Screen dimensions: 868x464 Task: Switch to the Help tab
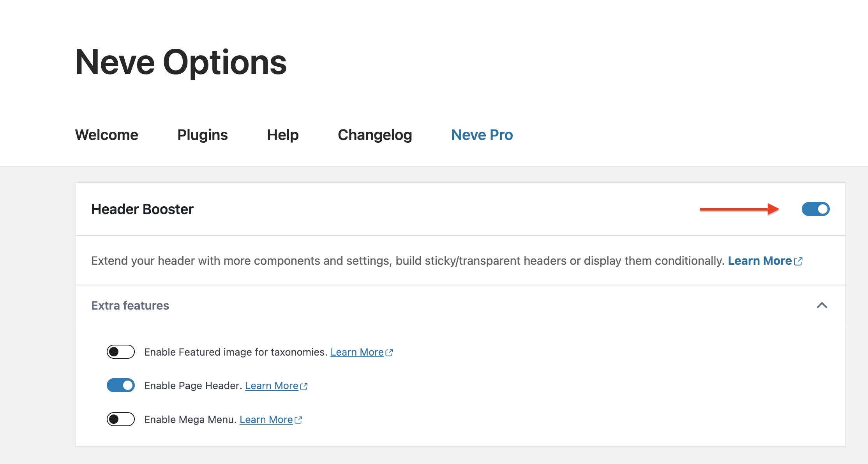point(282,135)
